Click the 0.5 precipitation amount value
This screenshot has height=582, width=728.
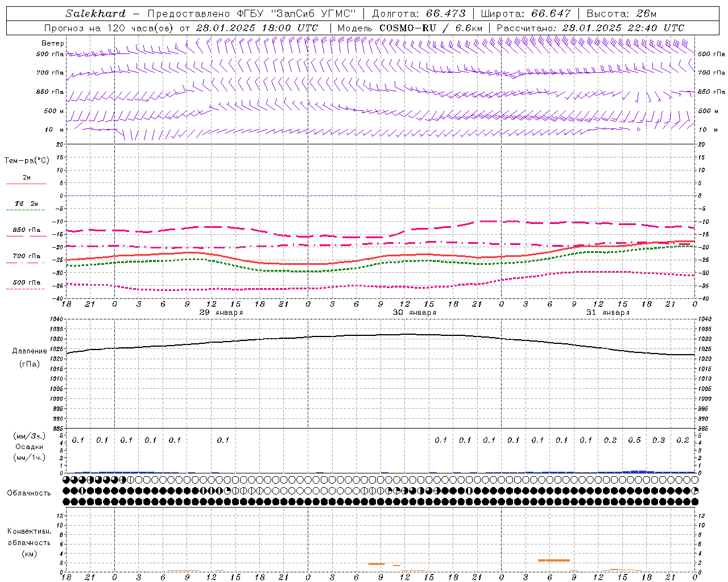coord(634,440)
